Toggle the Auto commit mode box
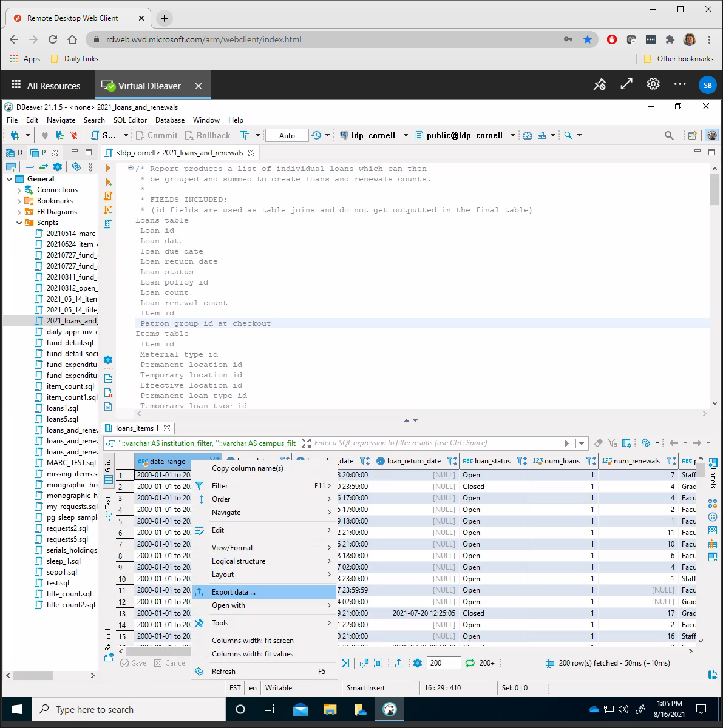Screen dimensions: 723x728 (287, 135)
